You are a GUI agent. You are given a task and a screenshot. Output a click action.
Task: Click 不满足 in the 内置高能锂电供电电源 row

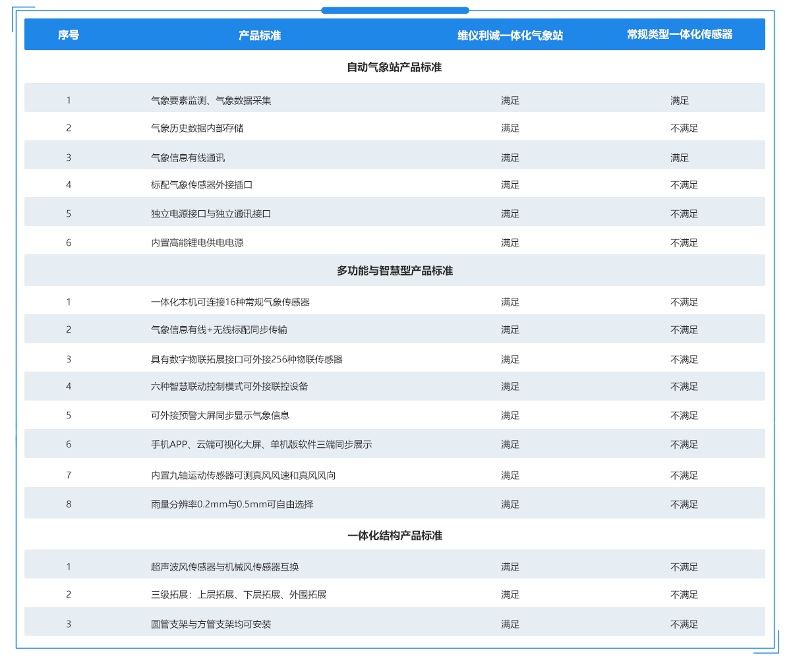point(684,242)
